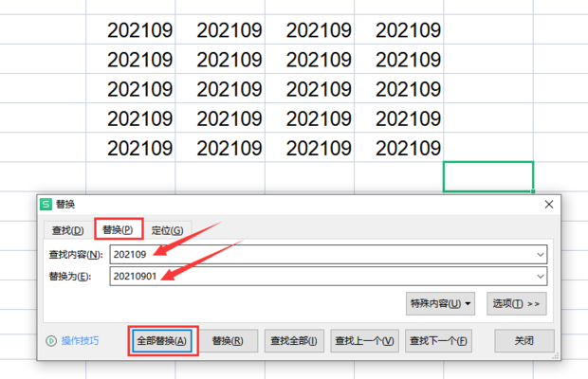Open the 定位(G) tab

(x=167, y=230)
